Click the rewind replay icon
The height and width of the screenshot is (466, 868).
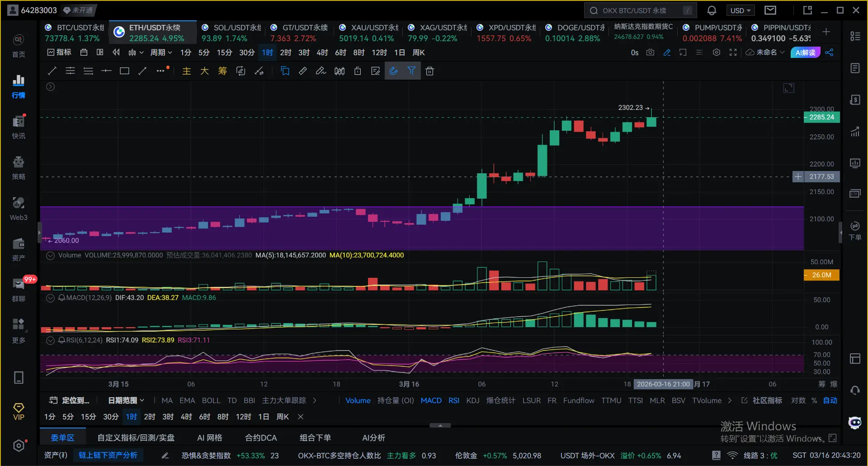pyautogui.click(x=116, y=52)
